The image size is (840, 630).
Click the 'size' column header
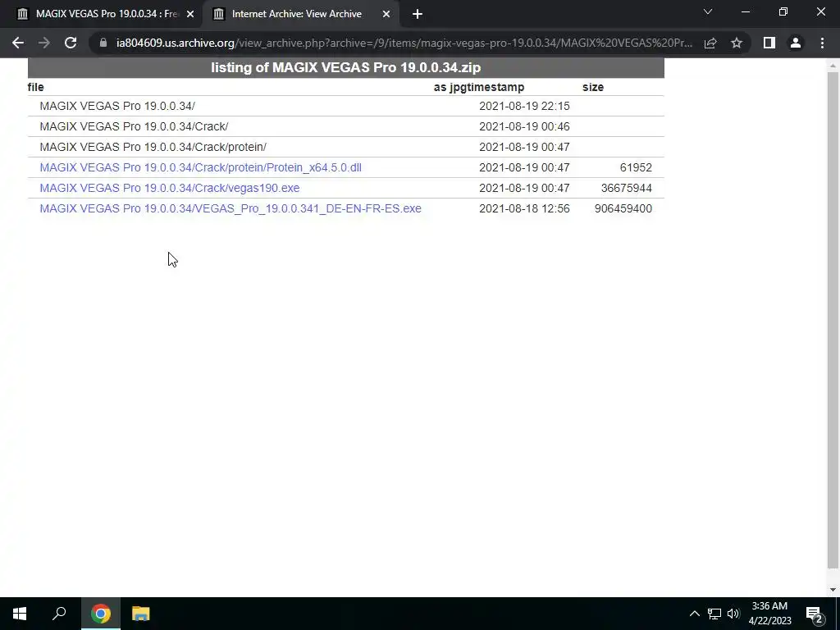coord(593,87)
